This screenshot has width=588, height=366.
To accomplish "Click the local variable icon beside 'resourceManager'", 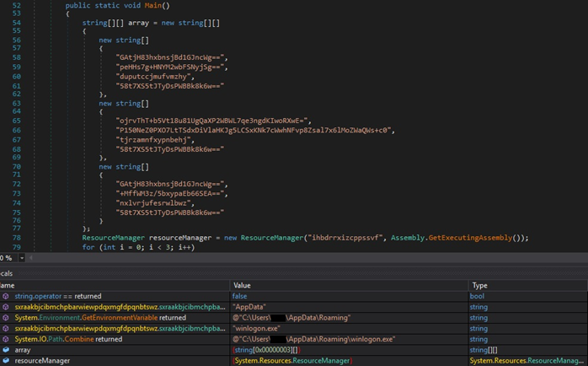I will (6, 360).
